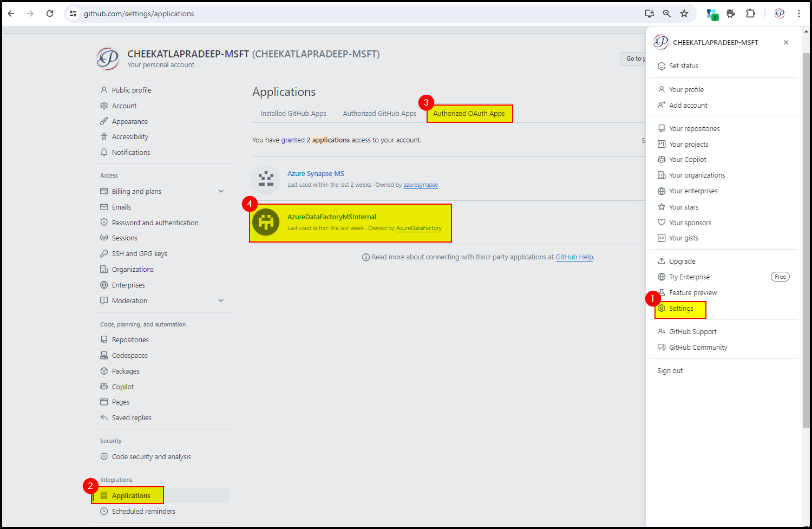Viewport: 812px width, 529px height.
Task: Click the Notifications bell icon
Action: click(x=104, y=152)
